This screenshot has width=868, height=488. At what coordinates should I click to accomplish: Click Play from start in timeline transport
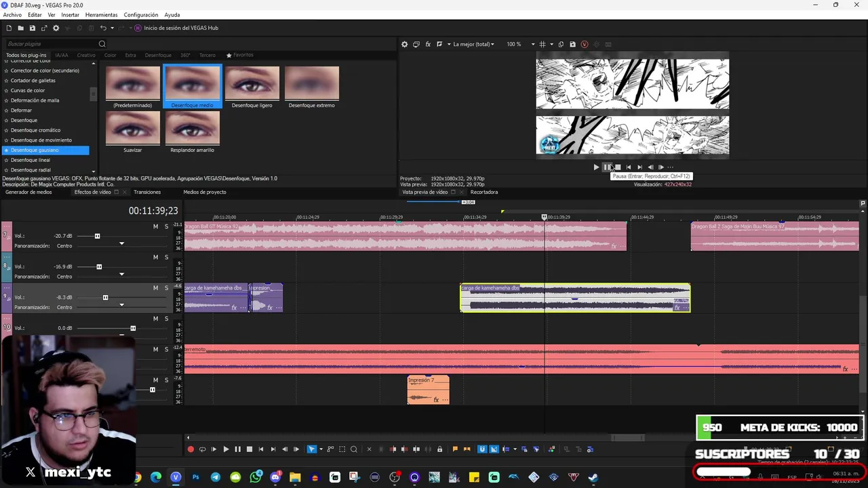tap(214, 449)
